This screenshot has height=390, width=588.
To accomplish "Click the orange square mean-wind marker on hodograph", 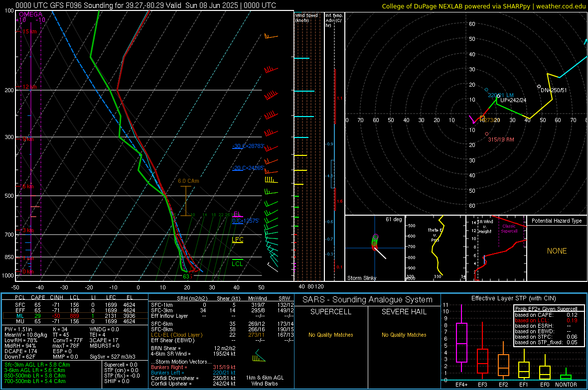I will click(482, 119).
